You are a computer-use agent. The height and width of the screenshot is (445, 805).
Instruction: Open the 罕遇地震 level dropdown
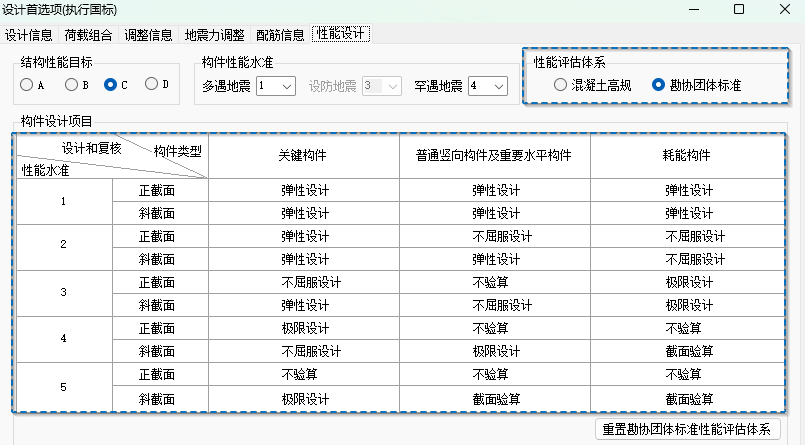(486, 87)
